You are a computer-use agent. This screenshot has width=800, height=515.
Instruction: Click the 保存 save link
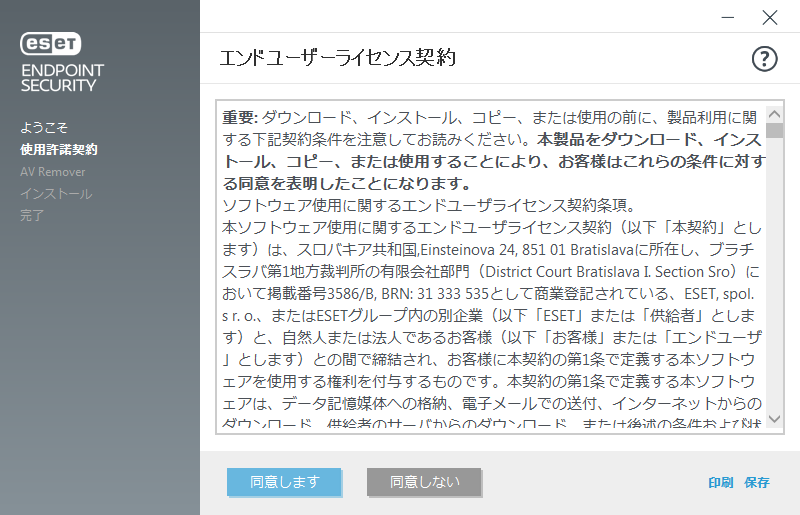[757, 482]
